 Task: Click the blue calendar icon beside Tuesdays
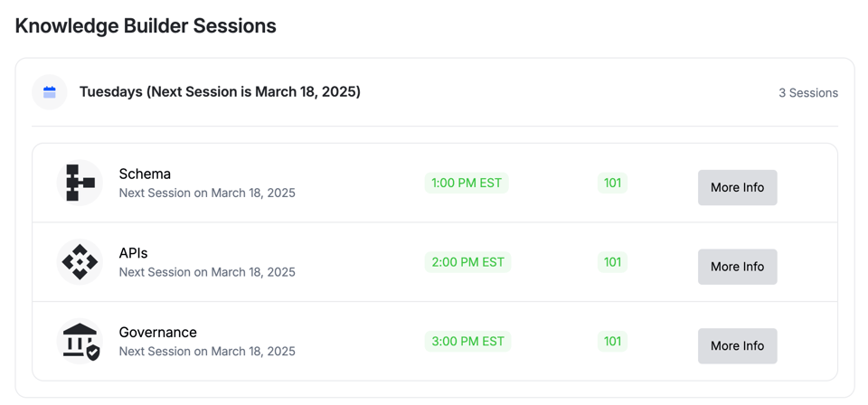pos(50,92)
